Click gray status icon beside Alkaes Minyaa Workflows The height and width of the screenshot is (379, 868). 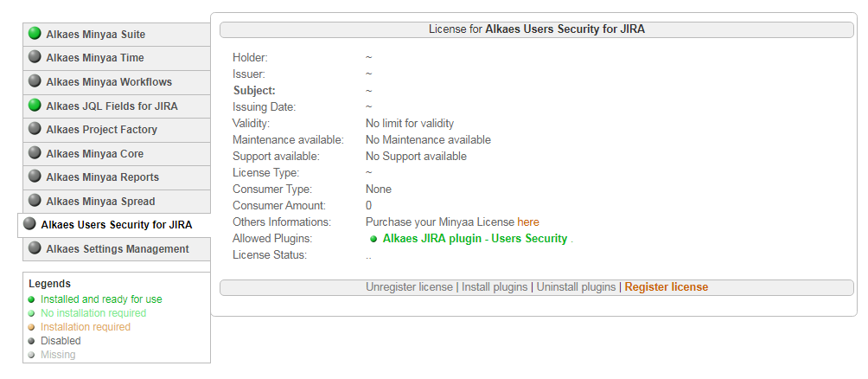[35, 81]
